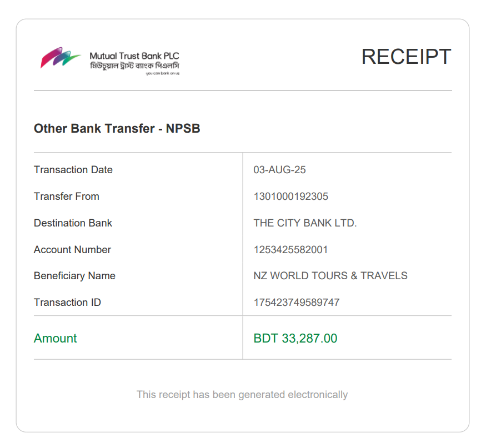Select NZ WORLD TOURS & TRAVELS text

[330, 276]
